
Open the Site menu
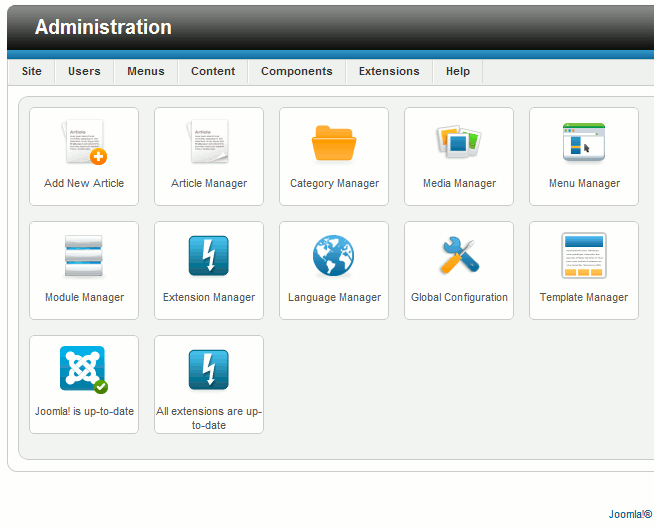tap(32, 71)
